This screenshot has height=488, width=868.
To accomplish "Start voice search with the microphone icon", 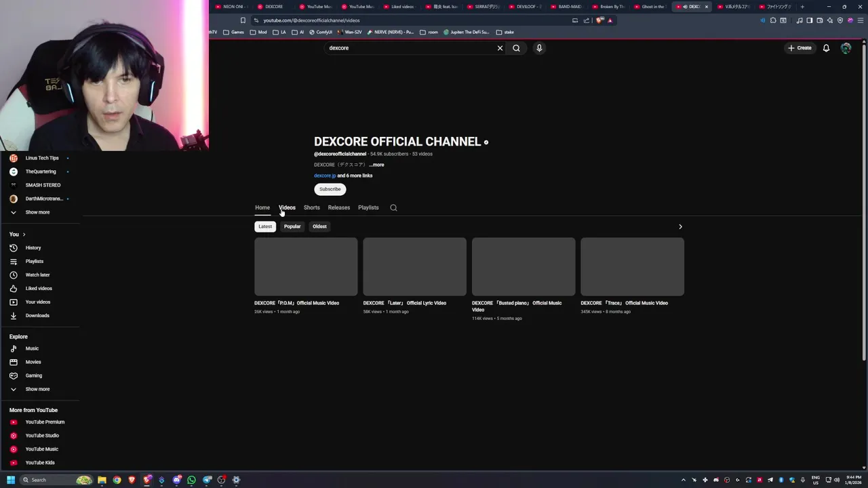I will [539, 48].
